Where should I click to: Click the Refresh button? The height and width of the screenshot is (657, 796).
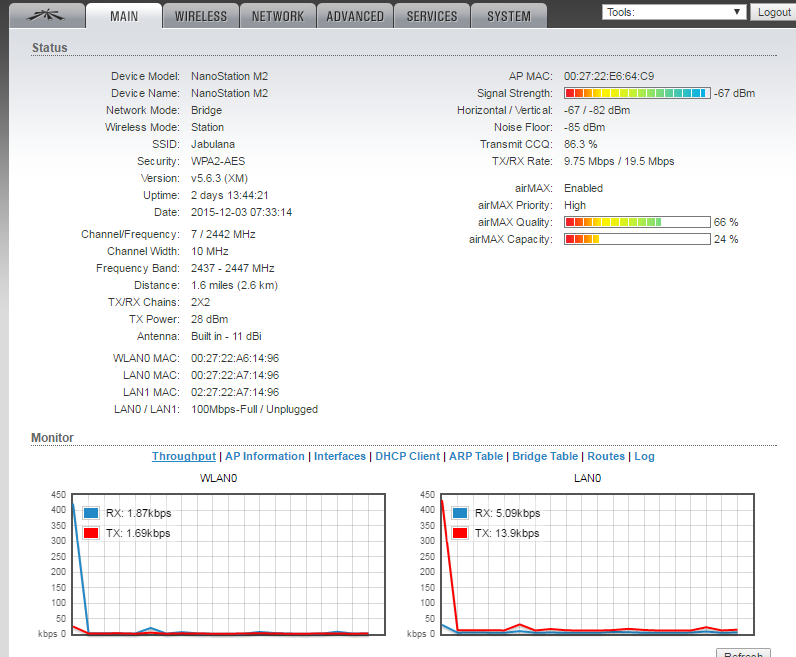pyautogui.click(x=743, y=653)
